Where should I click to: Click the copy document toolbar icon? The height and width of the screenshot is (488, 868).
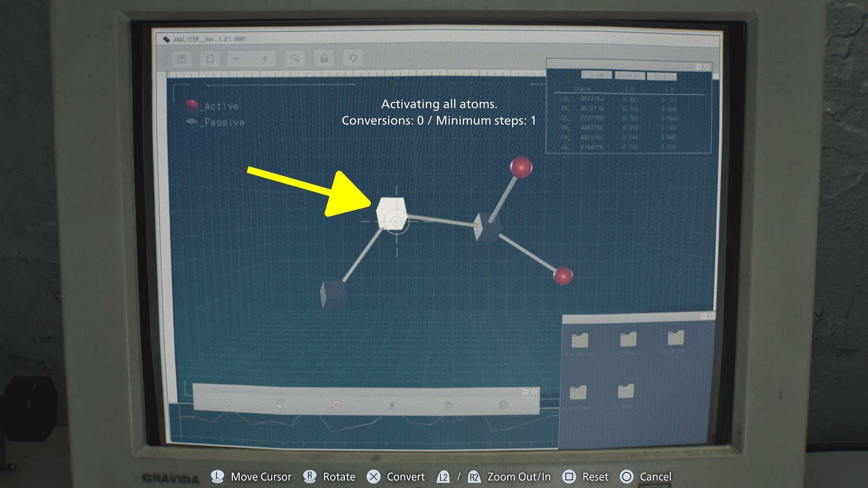click(x=210, y=59)
